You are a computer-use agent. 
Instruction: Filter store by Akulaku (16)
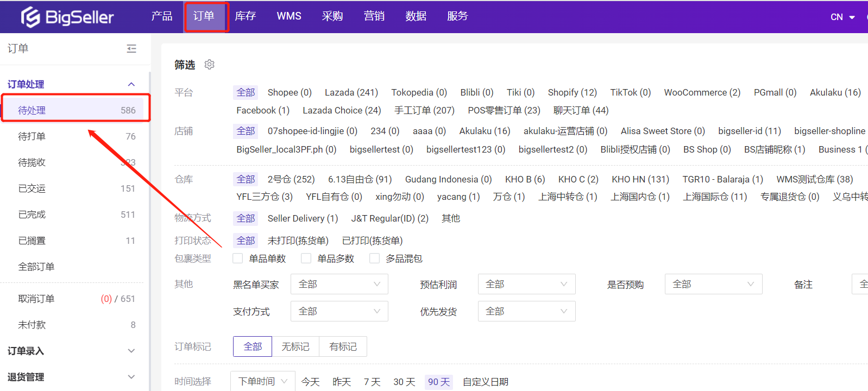tap(485, 131)
